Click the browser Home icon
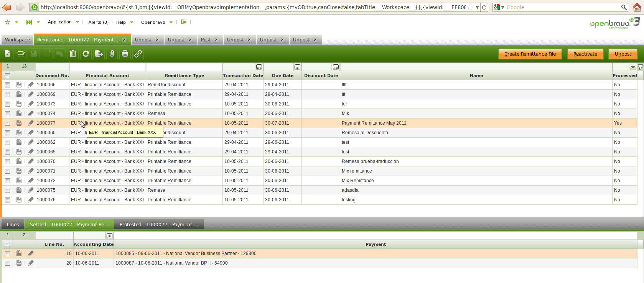This screenshot has width=644, height=283. click(x=637, y=7)
